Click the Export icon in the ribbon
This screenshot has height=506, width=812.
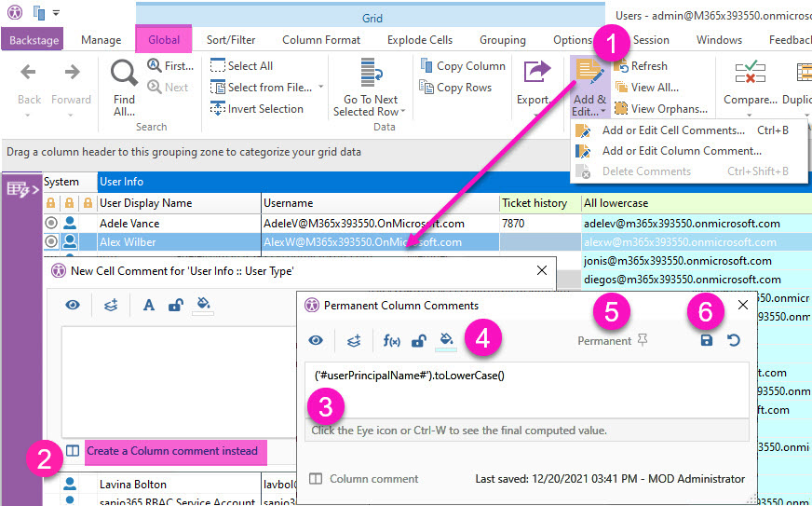tap(535, 73)
